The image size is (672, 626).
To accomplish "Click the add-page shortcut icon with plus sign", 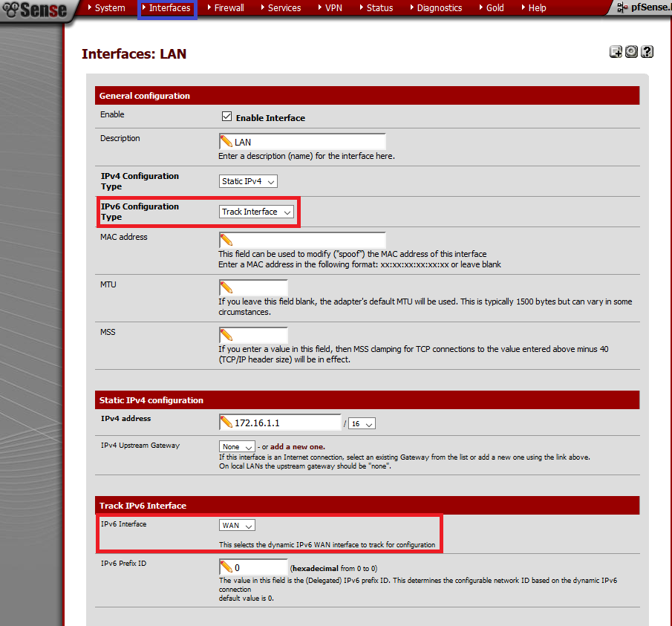I will 616,52.
